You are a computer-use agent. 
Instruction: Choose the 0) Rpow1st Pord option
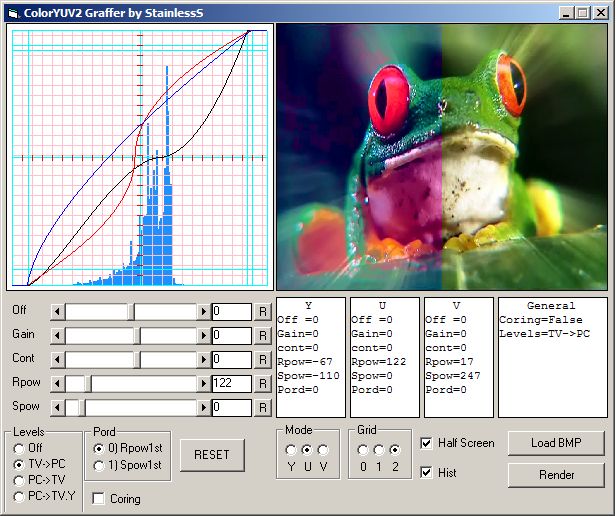point(99,448)
